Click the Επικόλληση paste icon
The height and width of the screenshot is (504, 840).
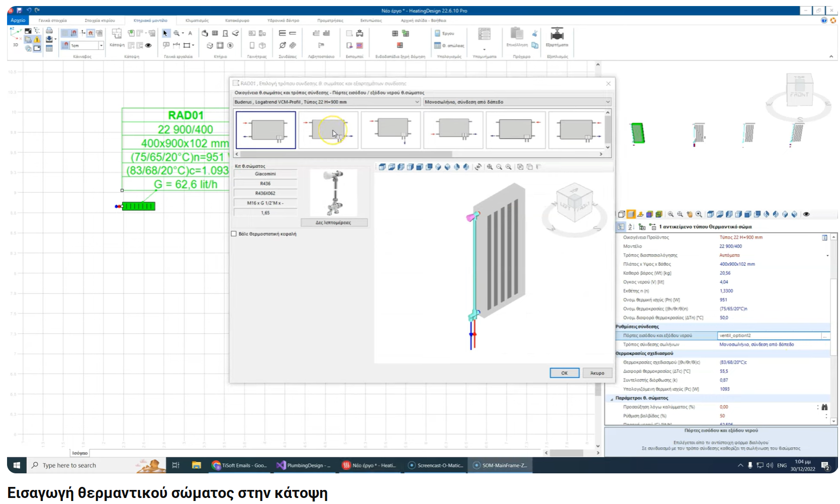516,33
